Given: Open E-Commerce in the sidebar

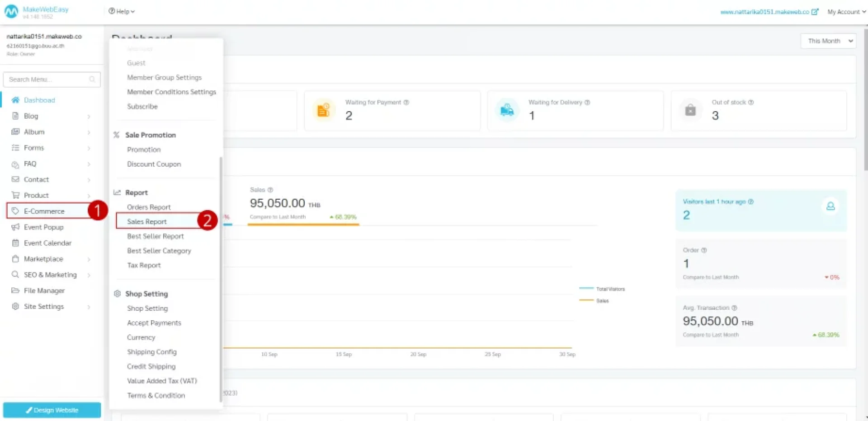Looking at the screenshot, I should click(x=44, y=211).
